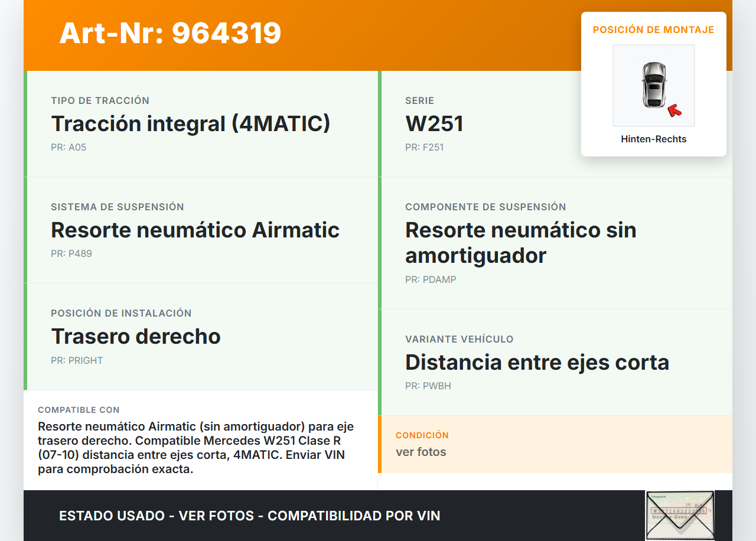Screen dimensions: 756x541
Task: Click the 'PR: PRIGHT' code
Action: point(77,360)
